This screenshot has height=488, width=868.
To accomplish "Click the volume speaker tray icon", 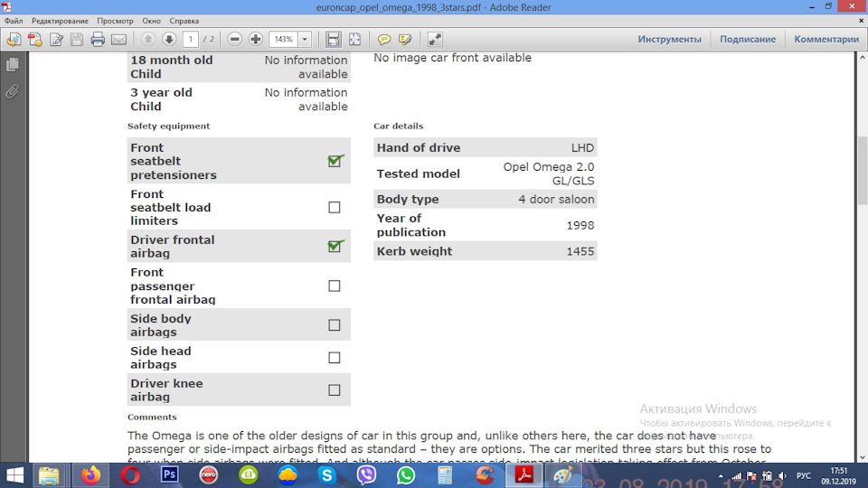I will [781, 476].
